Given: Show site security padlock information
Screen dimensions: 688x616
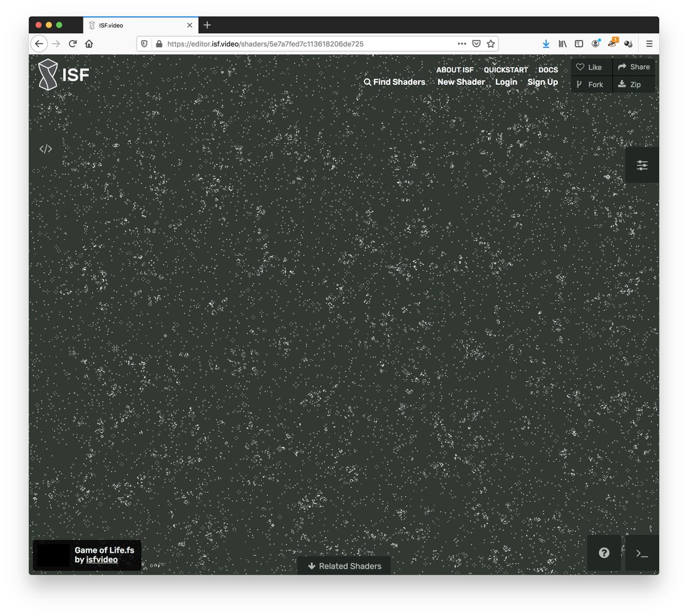Looking at the screenshot, I should 159,44.
